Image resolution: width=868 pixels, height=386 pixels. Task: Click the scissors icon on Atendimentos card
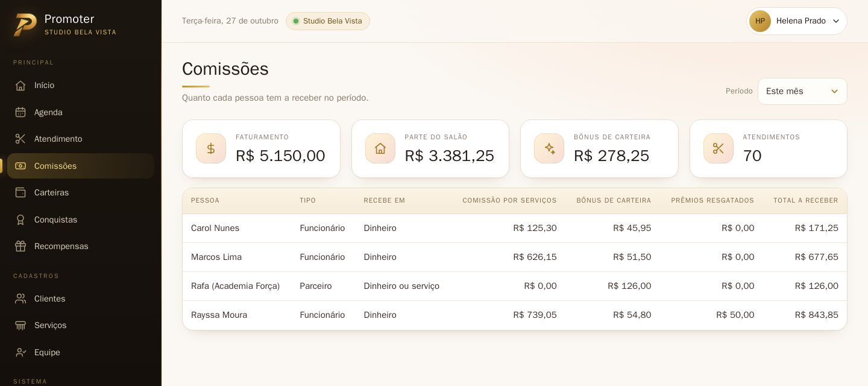pos(719,148)
